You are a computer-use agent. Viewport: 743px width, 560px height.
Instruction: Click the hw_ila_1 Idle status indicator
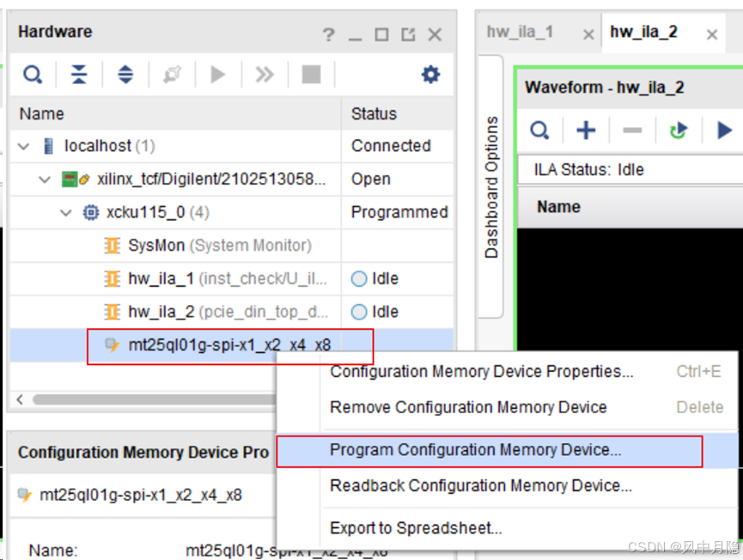(359, 278)
